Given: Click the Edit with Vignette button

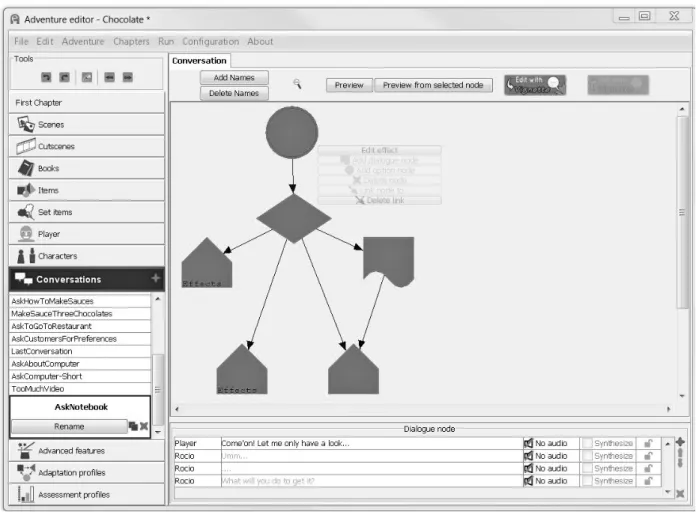Looking at the screenshot, I should (x=535, y=84).
